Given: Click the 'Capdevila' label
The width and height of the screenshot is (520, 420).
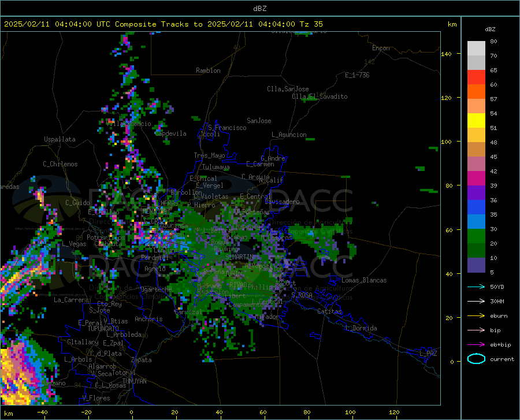Looking at the screenshot, I should tap(170, 133).
